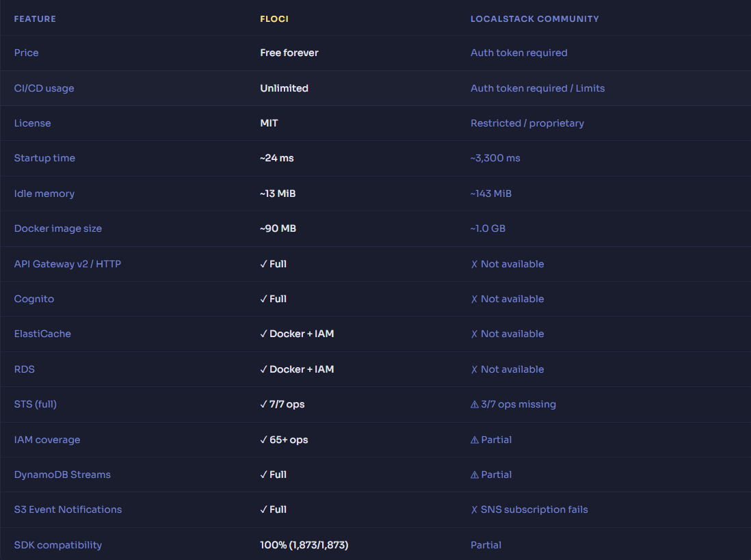Select the Cognito row label
This screenshot has width=751, height=560.
point(34,299)
